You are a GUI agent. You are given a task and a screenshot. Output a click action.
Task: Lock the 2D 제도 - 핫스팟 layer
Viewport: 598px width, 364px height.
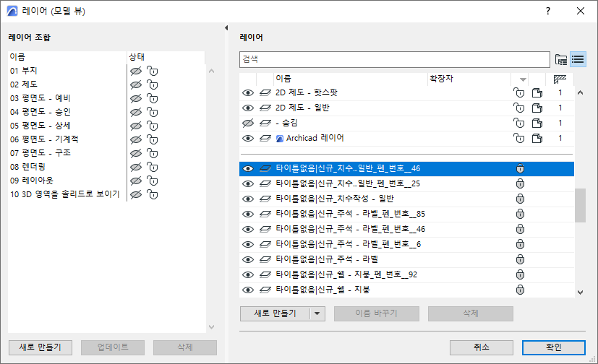(518, 92)
